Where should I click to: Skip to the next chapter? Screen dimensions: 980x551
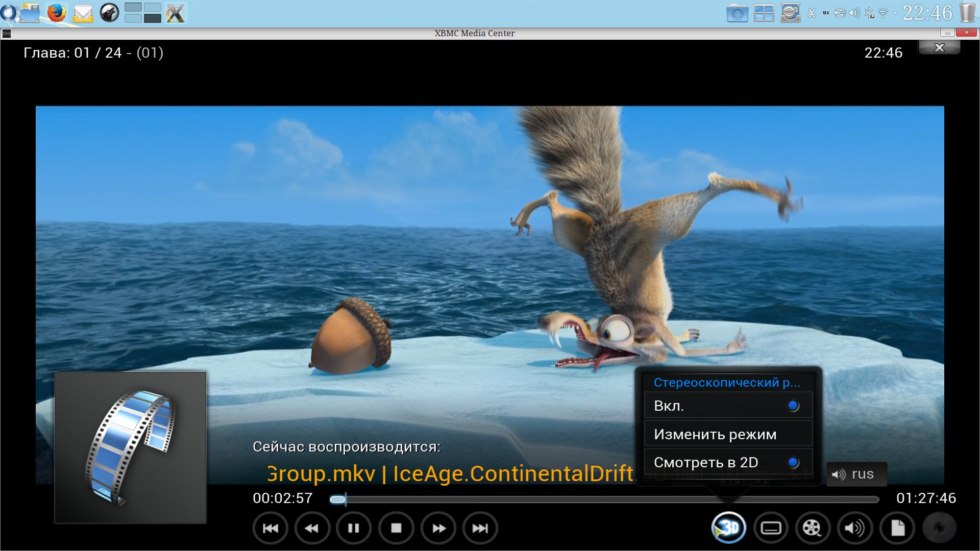[480, 528]
